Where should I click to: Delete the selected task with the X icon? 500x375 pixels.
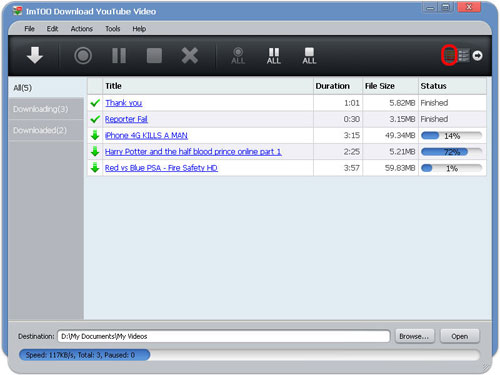click(x=190, y=55)
